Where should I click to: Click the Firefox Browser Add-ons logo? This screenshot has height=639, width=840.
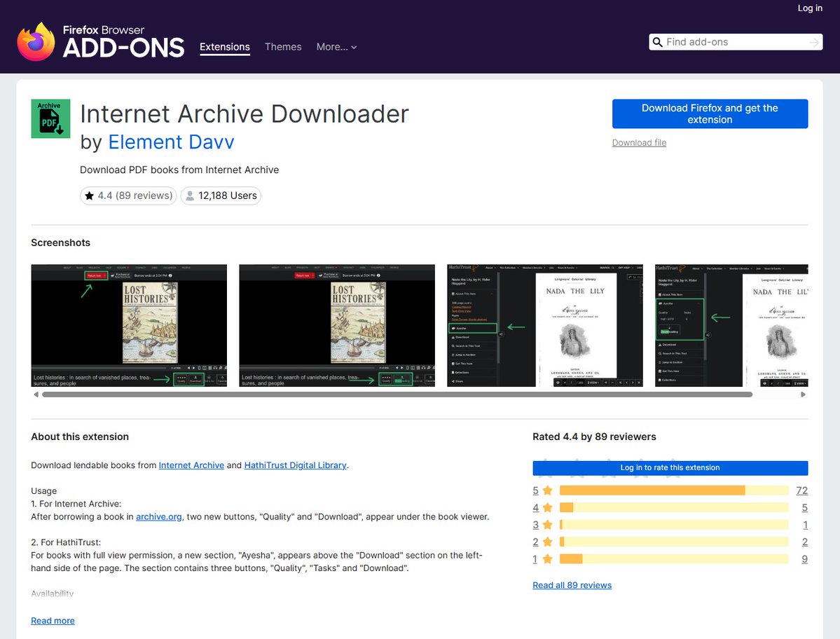click(x=101, y=42)
